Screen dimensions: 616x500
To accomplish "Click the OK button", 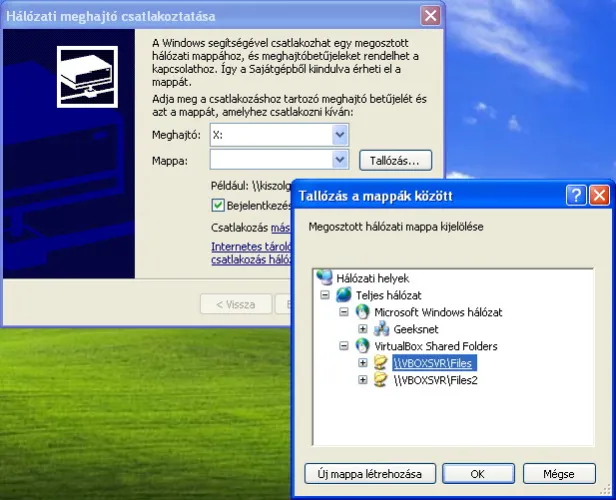I will 478,474.
